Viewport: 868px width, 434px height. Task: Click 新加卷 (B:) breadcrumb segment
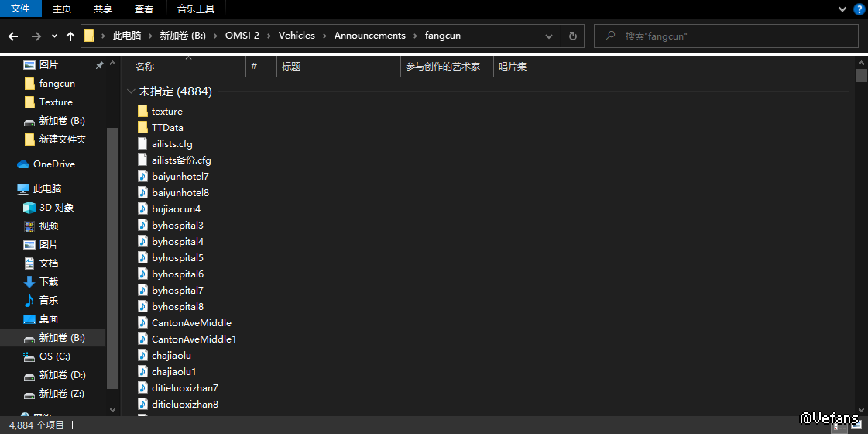183,36
